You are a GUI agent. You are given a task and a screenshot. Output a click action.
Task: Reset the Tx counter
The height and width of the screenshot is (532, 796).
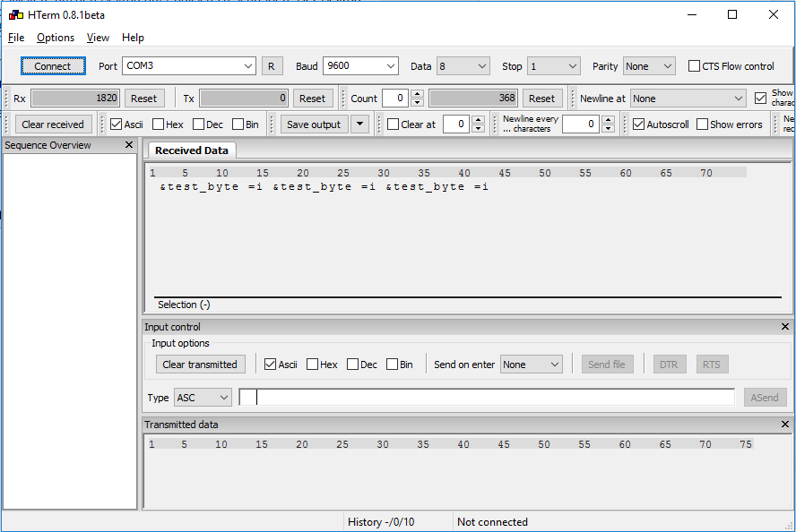click(x=312, y=99)
